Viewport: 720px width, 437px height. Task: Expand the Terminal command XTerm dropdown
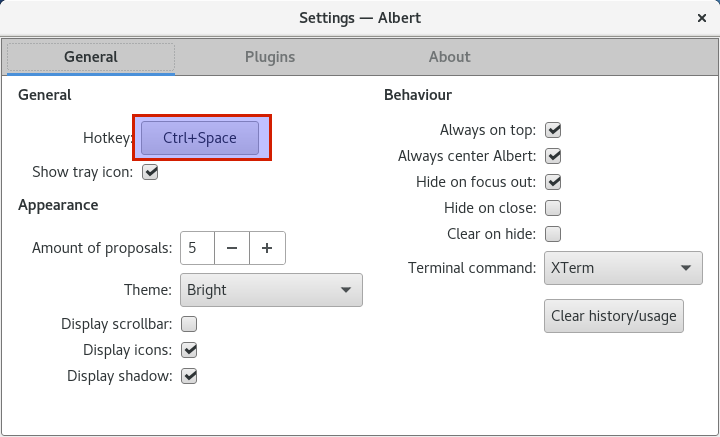coord(623,268)
